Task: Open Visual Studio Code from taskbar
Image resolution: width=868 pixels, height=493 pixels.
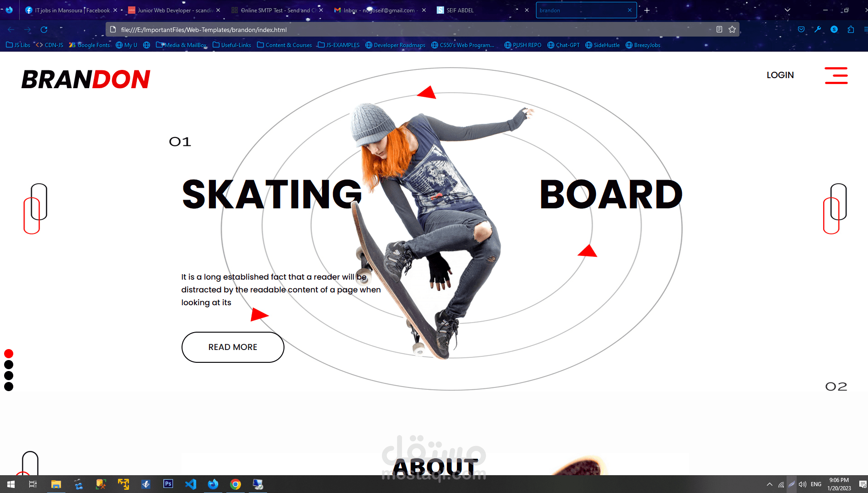Action: (x=191, y=484)
